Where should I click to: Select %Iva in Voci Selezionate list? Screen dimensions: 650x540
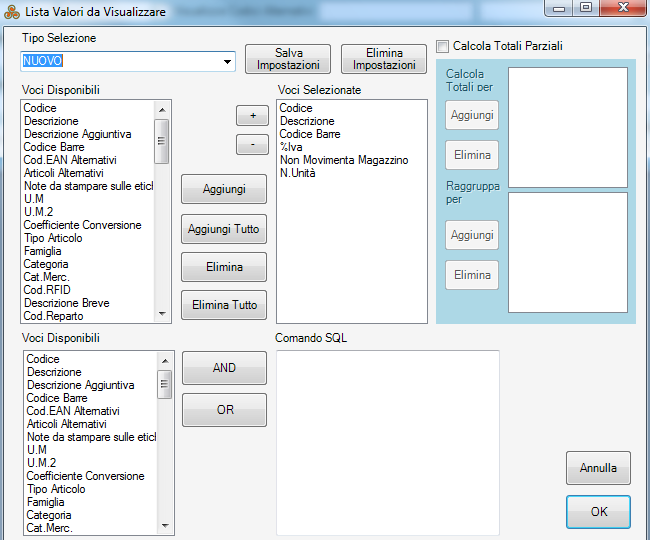(292, 147)
